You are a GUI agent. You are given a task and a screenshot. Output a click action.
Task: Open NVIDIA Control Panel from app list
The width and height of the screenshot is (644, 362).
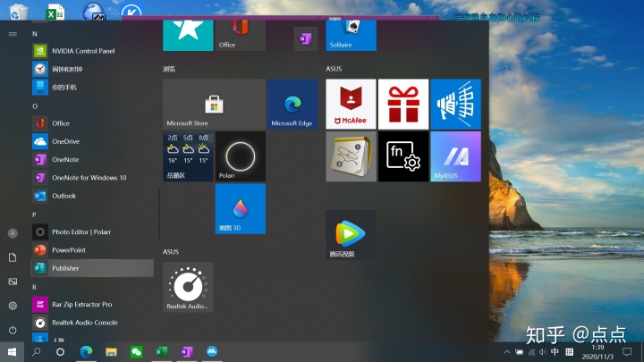point(92,51)
